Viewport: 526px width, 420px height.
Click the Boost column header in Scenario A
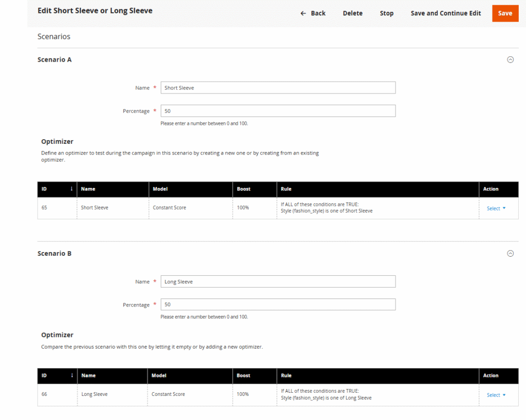(244, 189)
